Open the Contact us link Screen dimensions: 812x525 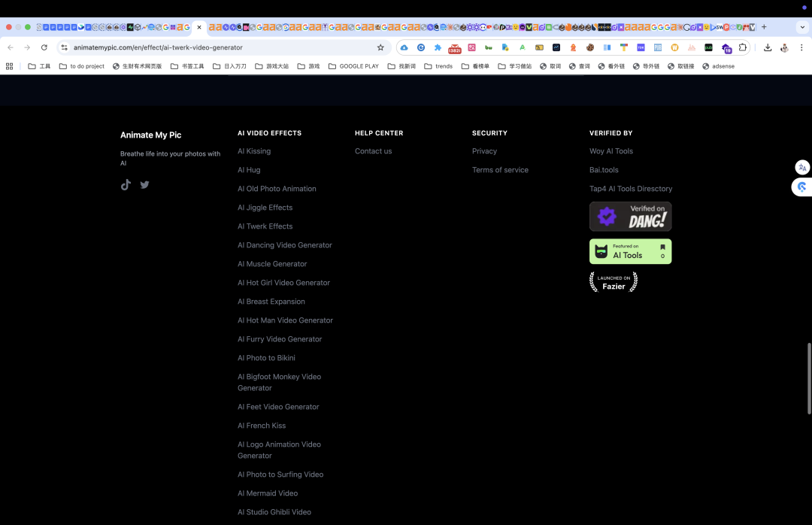pyautogui.click(x=373, y=151)
